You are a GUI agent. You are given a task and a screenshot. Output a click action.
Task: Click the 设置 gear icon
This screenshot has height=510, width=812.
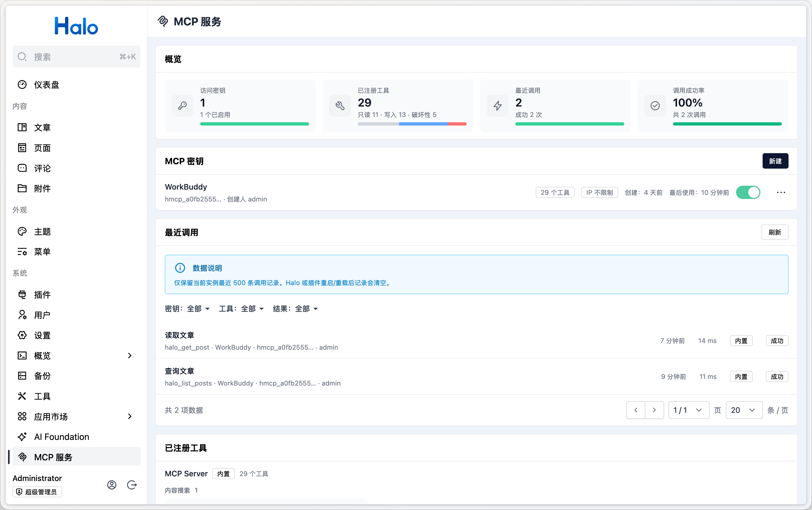click(22, 335)
